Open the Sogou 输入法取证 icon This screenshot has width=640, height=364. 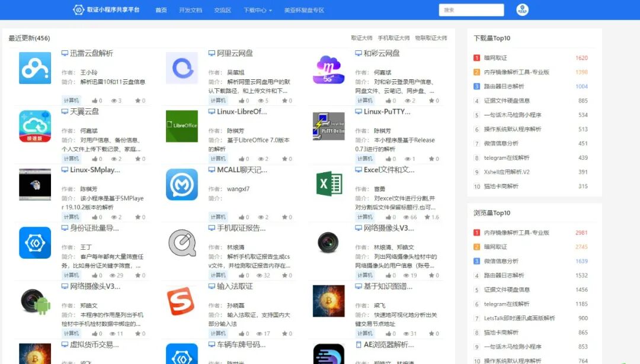pyautogui.click(x=181, y=301)
